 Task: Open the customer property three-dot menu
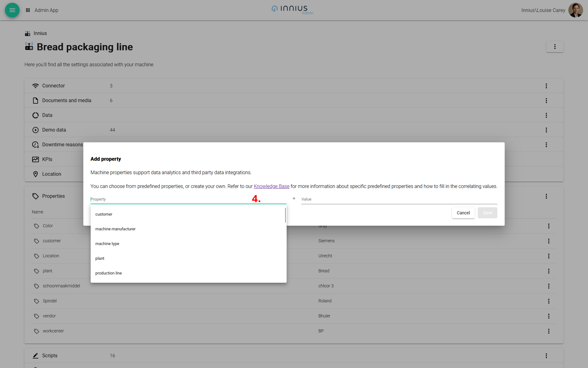tap(548, 241)
